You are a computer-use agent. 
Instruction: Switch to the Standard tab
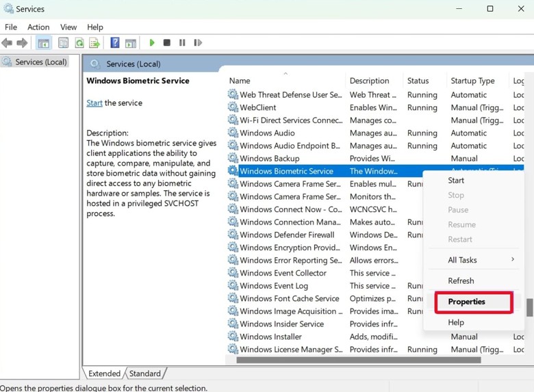pyautogui.click(x=144, y=374)
